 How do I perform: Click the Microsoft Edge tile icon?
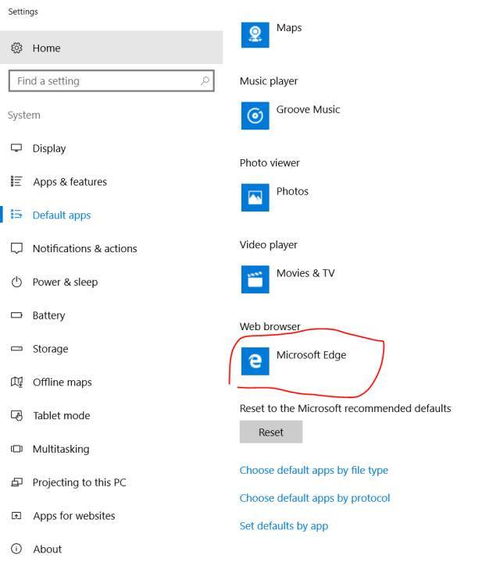pyautogui.click(x=255, y=361)
